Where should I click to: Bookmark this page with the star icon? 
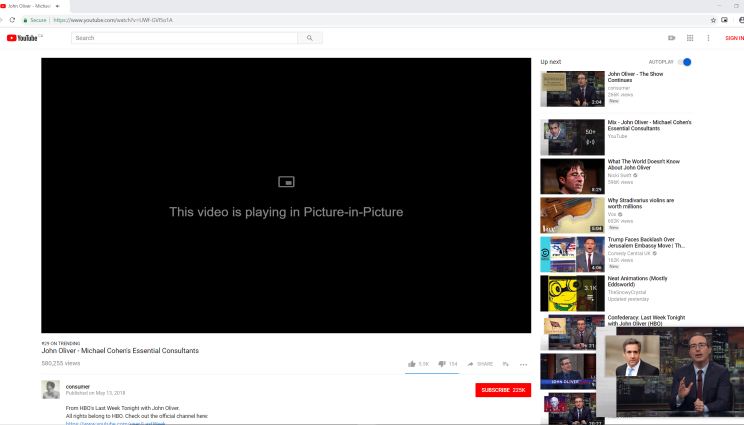713,19
